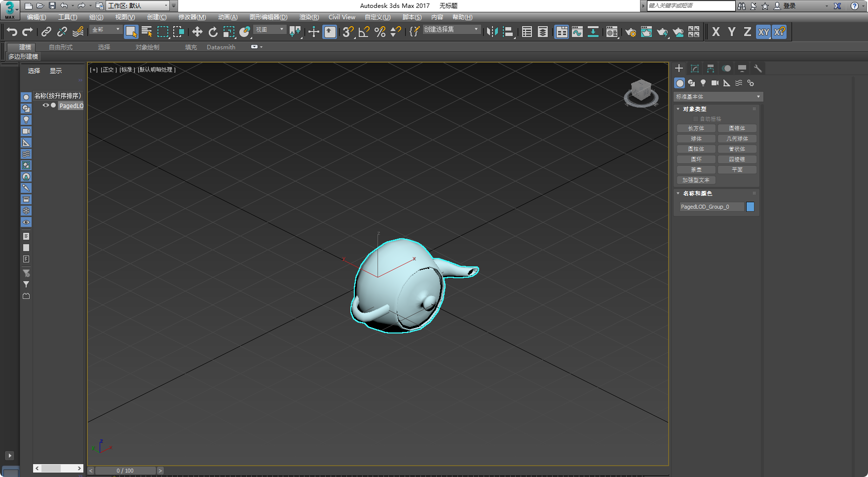Collapse the 对象类型 rollout
Image resolution: width=868 pixels, height=477 pixels.
point(694,109)
